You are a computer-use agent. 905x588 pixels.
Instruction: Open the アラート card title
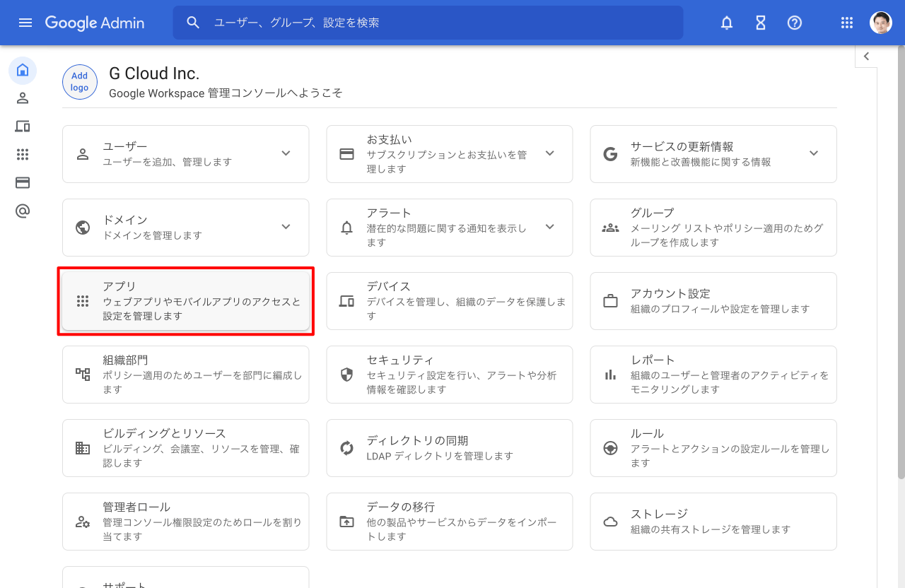[389, 213]
